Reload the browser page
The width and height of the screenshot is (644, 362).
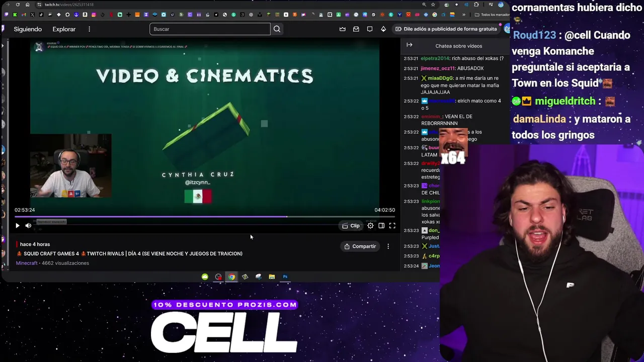18,5
